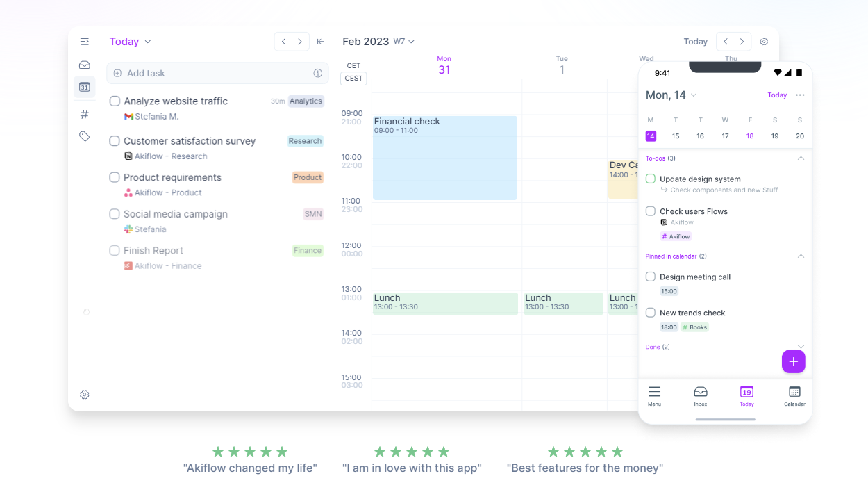The image size is (868, 492).
Task: Select day 14 highlighted on phone
Action: [x=651, y=136]
